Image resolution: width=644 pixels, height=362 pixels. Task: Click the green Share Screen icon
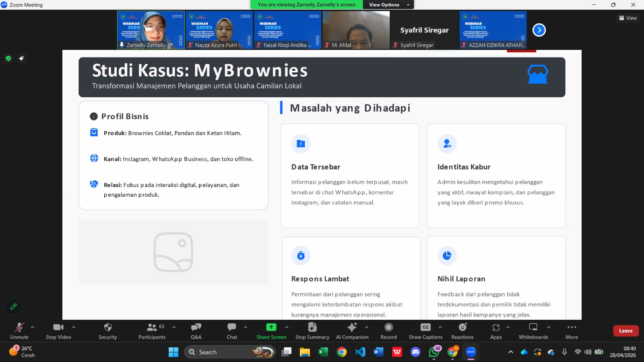coord(271,327)
